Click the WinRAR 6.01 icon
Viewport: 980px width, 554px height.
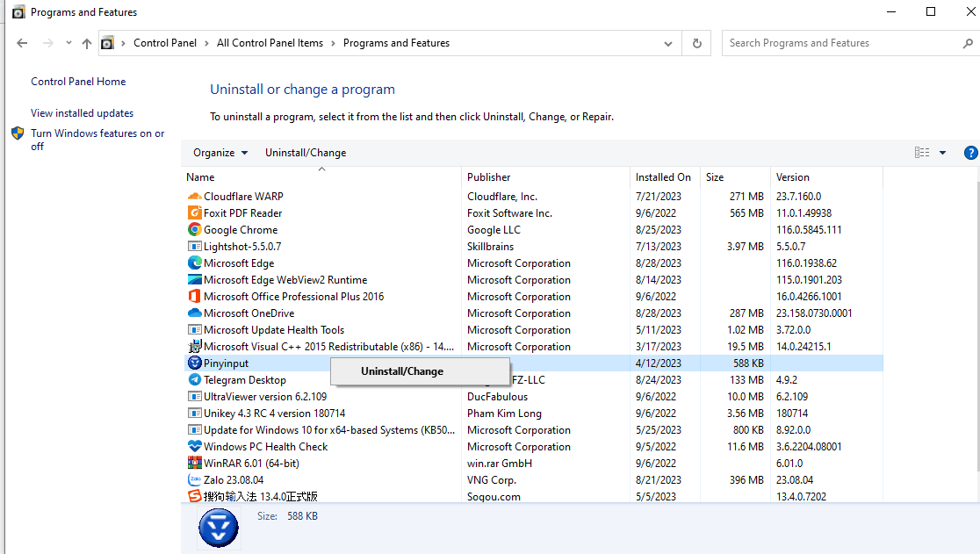pyautogui.click(x=194, y=464)
